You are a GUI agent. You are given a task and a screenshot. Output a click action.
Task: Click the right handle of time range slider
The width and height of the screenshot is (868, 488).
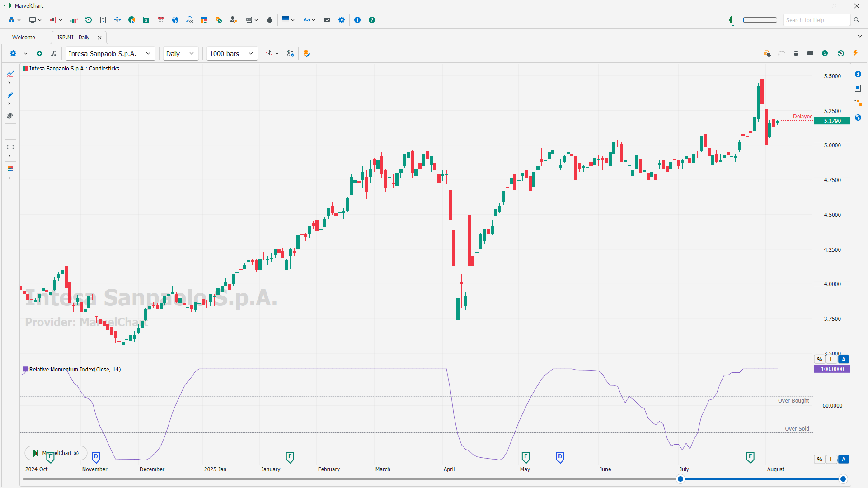[843, 479]
